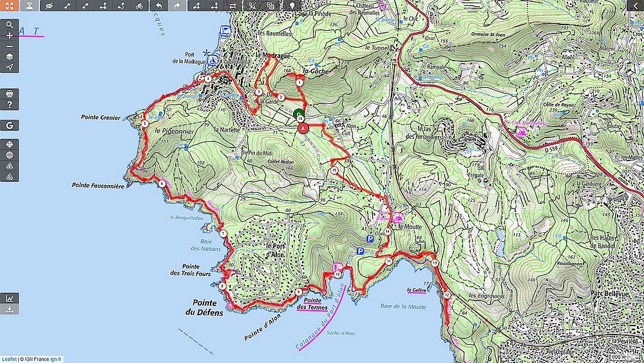Viewport: 644px width, 363px height.
Task: Select waypoint 14 near la Moutte
Action: click(387, 232)
